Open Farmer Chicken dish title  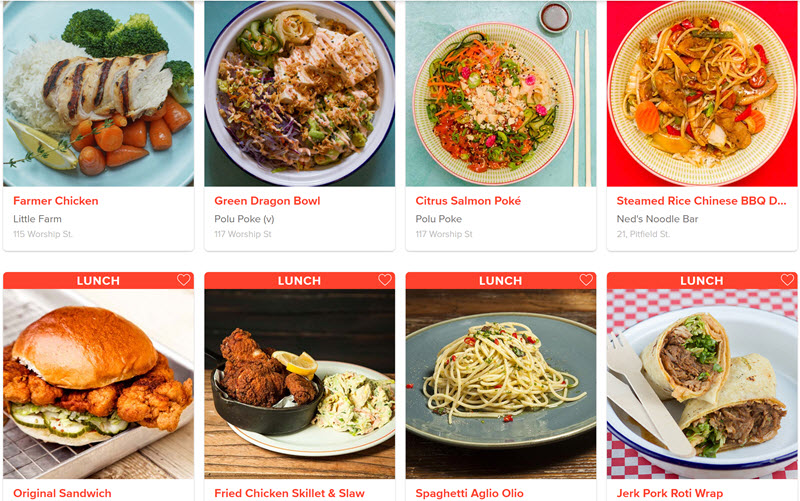[56, 201]
